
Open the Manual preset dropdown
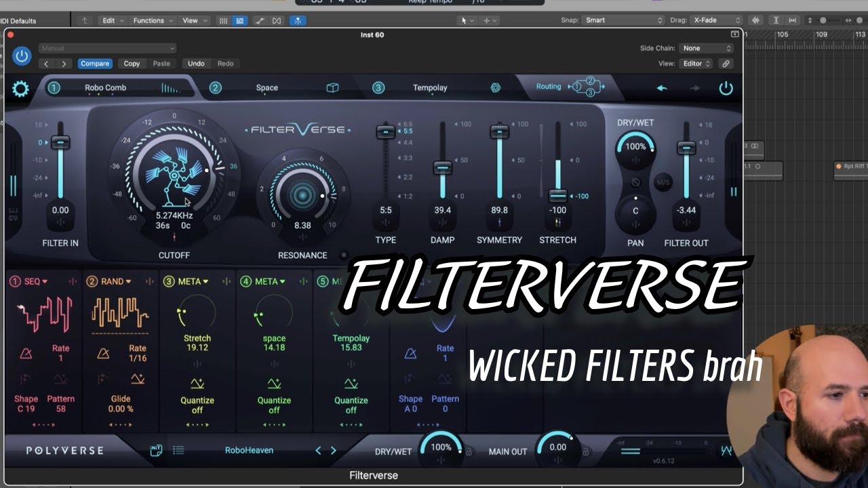[x=107, y=48]
